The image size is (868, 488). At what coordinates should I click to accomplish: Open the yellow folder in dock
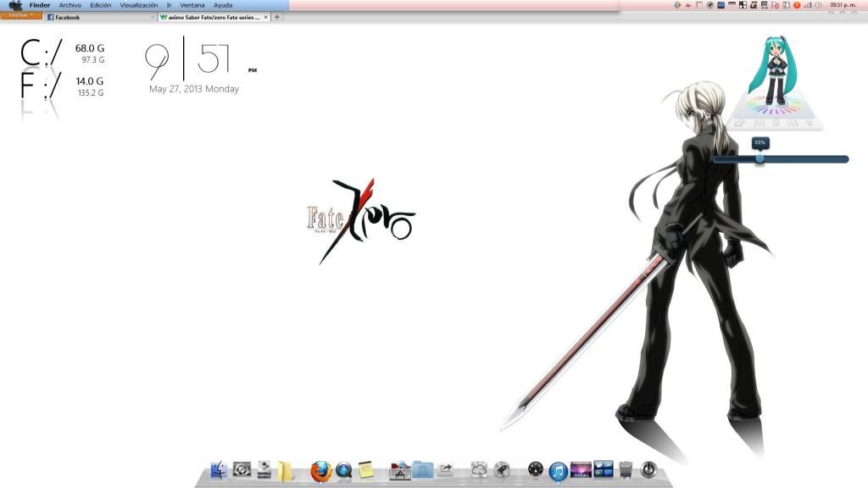pos(285,470)
